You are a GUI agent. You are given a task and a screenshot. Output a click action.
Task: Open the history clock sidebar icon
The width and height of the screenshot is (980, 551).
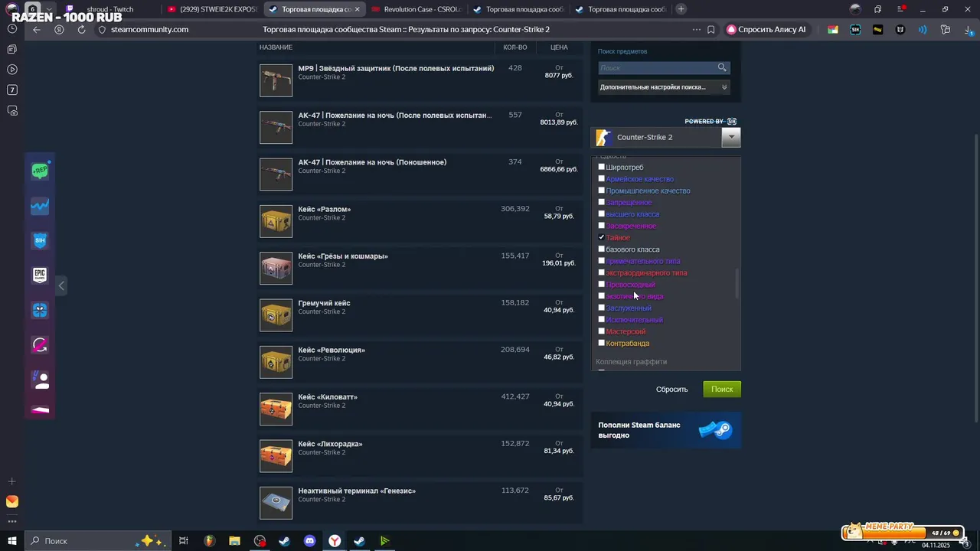(11, 28)
